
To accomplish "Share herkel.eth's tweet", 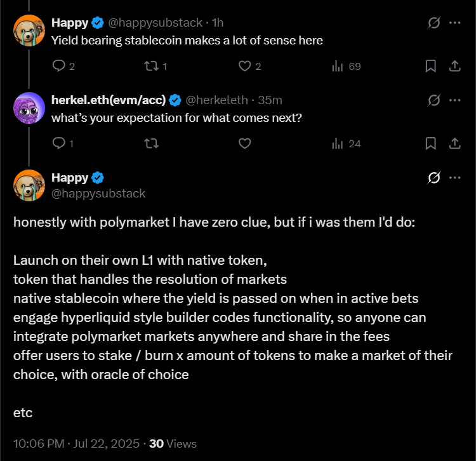I will (x=454, y=144).
